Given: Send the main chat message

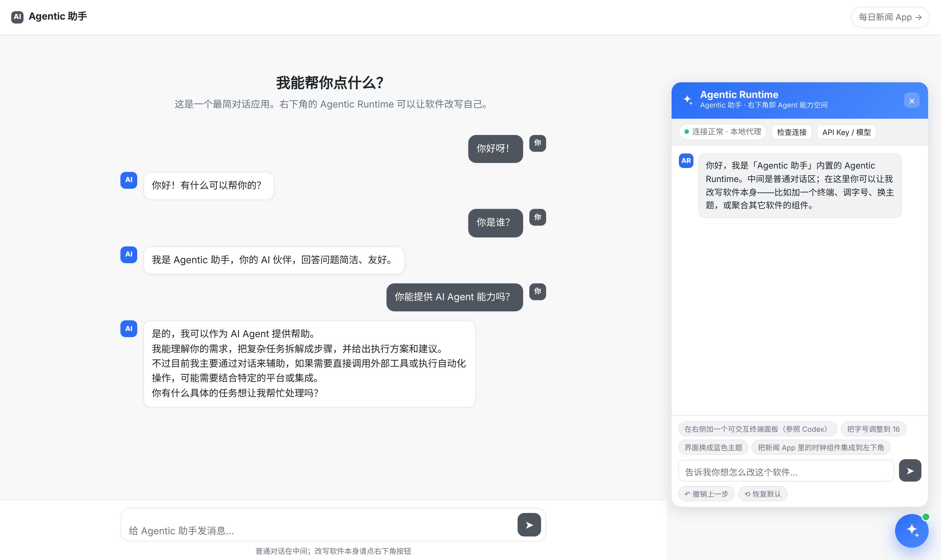Looking at the screenshot, I should pyautogui.click(x=529, y=525).
